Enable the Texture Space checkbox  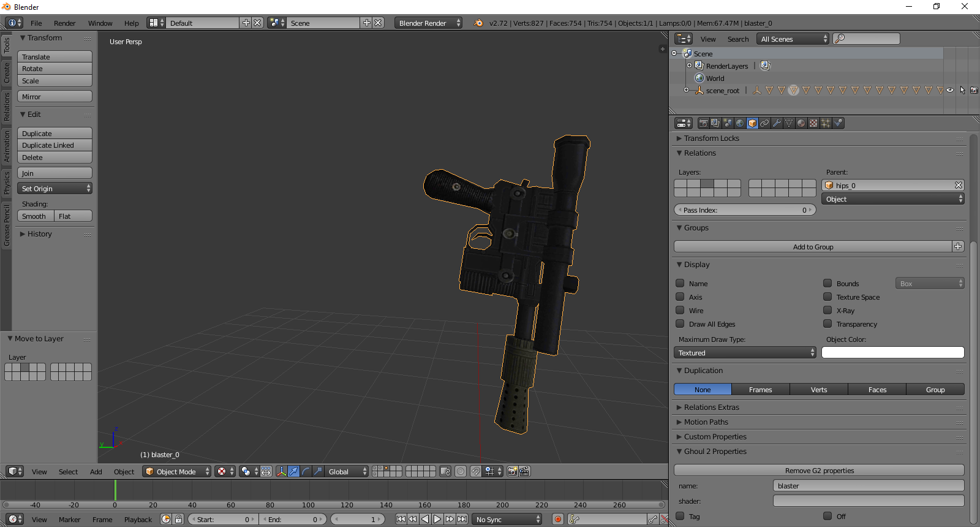tap(827, 297)
